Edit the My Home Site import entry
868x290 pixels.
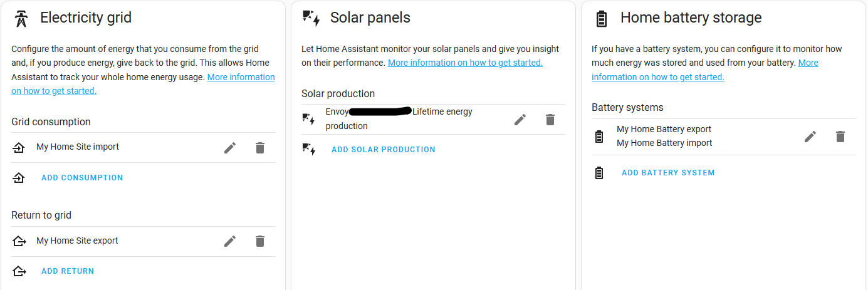tap(230, 148)
